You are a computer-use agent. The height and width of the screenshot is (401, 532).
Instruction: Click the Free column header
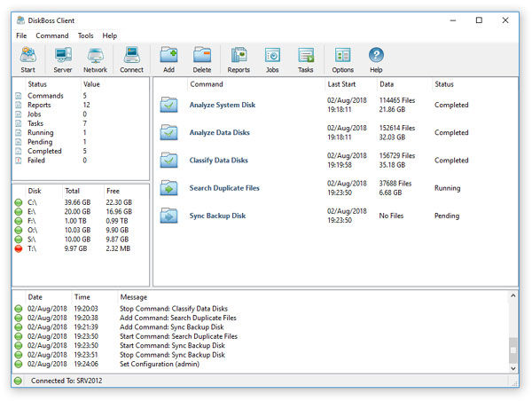[x=126, y=191]
